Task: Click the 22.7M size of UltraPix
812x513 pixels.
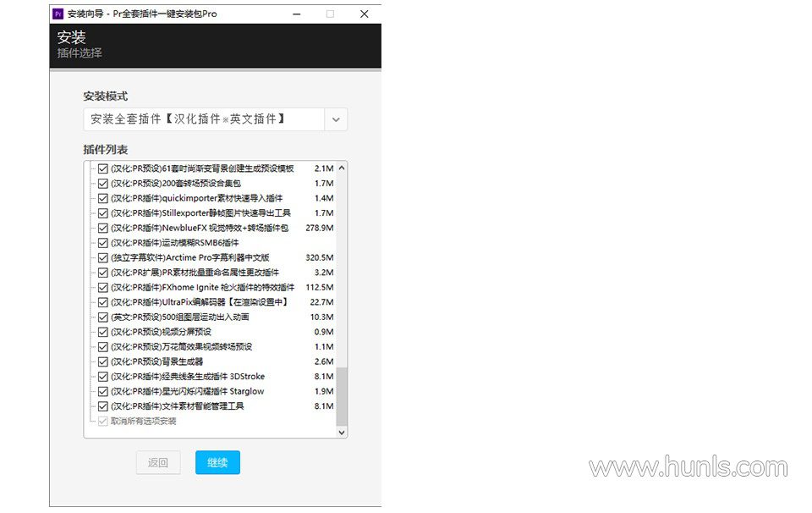Action: click(321, 302)
